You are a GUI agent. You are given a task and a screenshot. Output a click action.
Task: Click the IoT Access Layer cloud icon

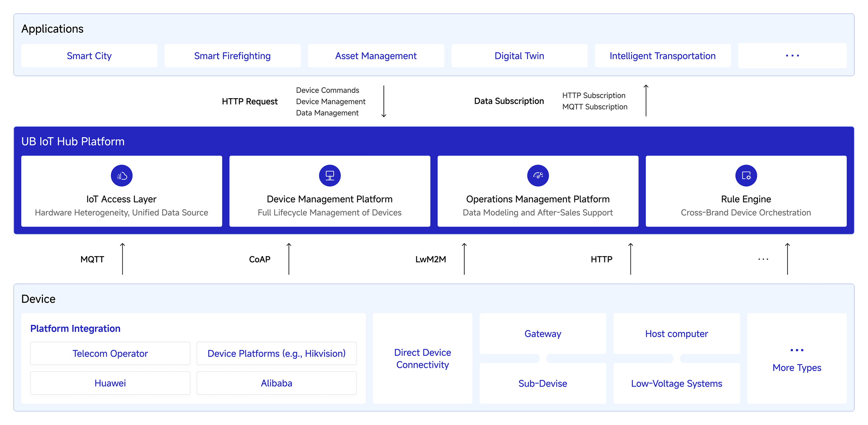point(122,175)
